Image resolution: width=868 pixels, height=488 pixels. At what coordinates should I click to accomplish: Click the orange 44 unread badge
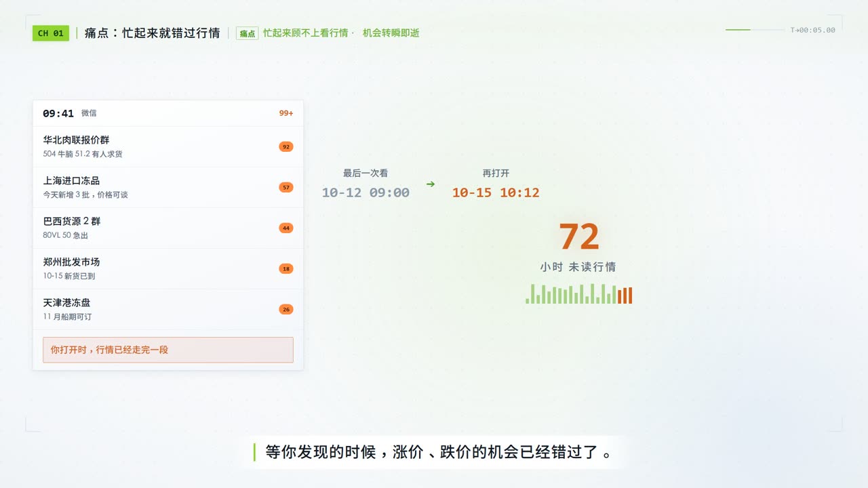pos(286,228)
